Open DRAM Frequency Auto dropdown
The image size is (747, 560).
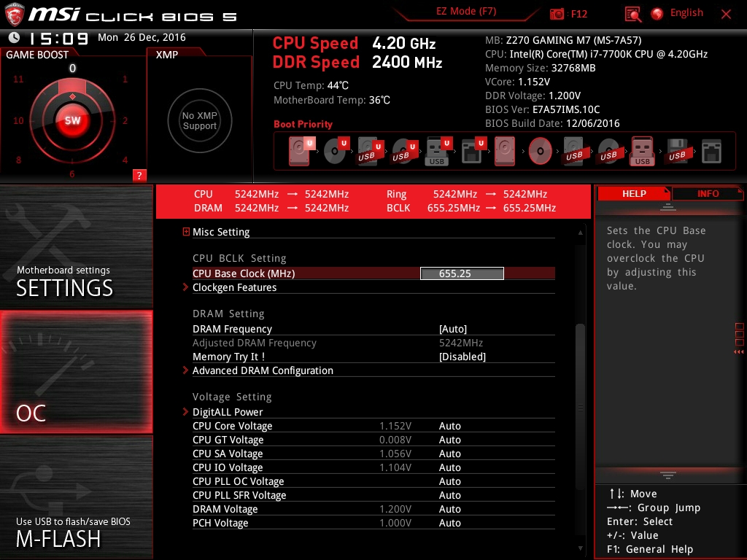pyautogui.click(x=452, y=329)
